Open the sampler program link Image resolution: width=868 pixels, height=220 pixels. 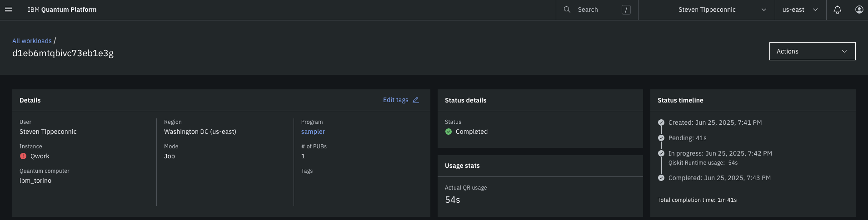pyautogui.click(x=313, y=132)
